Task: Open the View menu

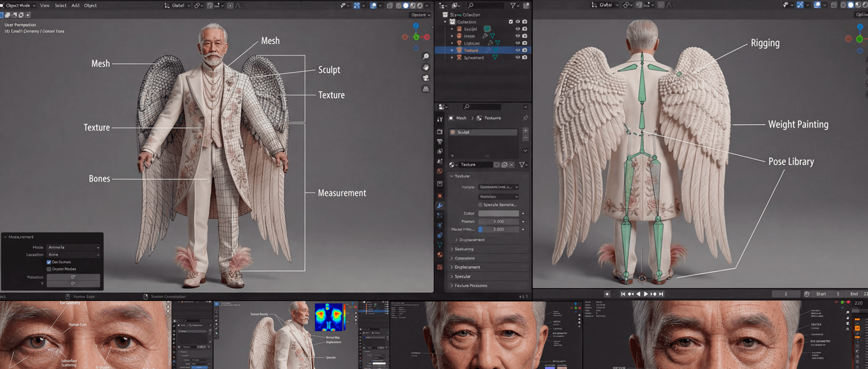Action: 45,5
